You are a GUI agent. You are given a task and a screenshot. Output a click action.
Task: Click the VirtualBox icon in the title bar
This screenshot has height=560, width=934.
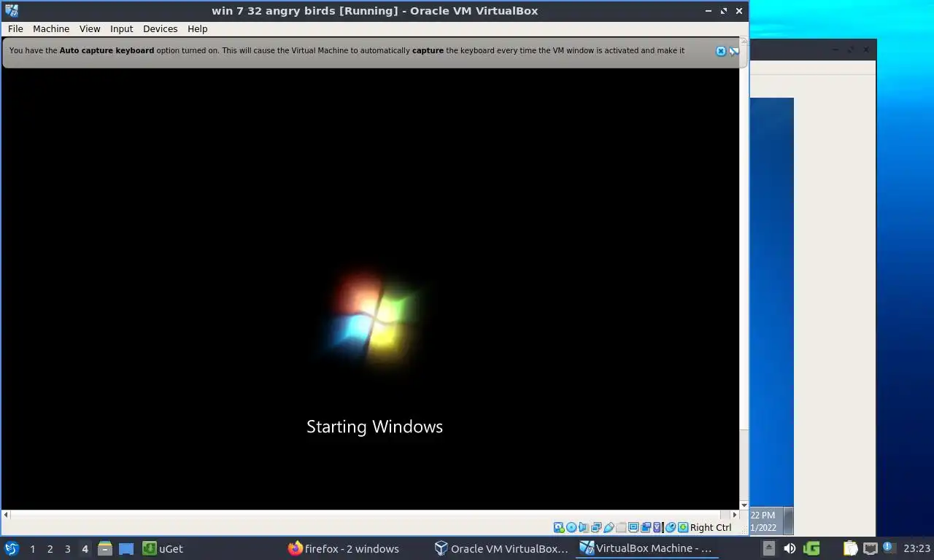[12, 11]
